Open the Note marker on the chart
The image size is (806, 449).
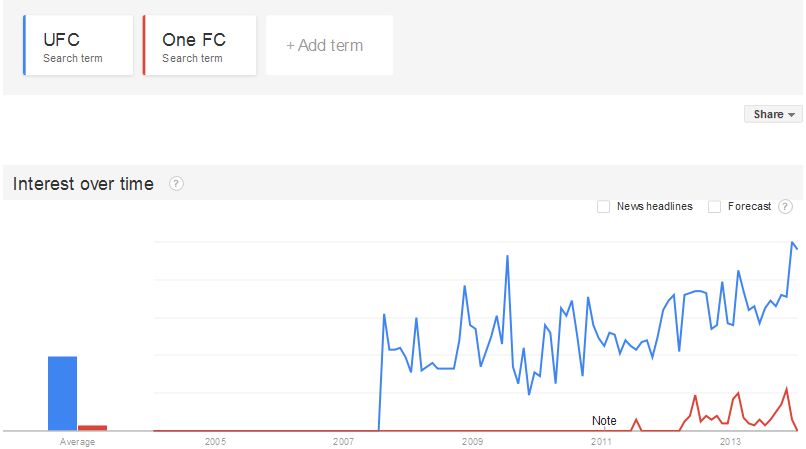(x=604, y=421)
